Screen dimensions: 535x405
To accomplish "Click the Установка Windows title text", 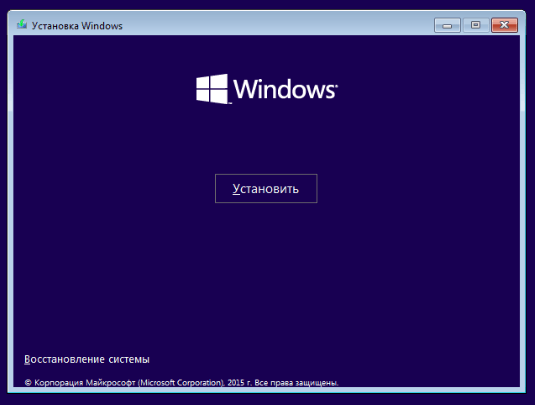I will pos(77,26).
